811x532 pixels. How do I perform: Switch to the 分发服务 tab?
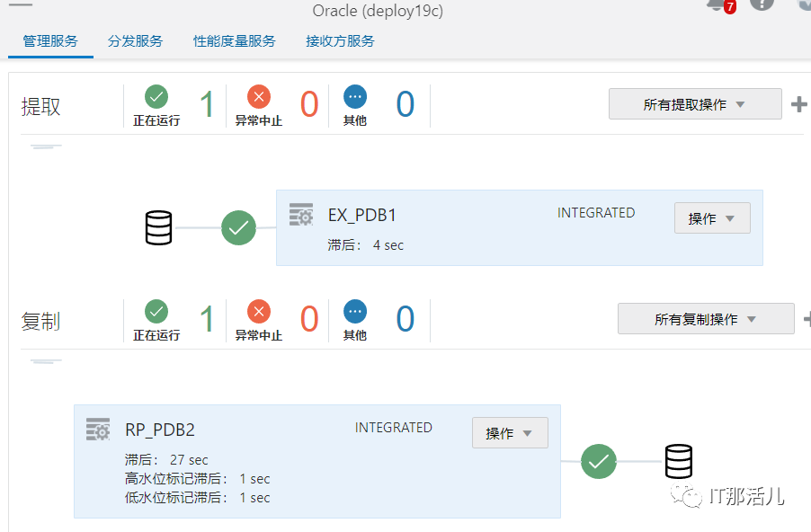pyautogui.click(x=135, y=40)
